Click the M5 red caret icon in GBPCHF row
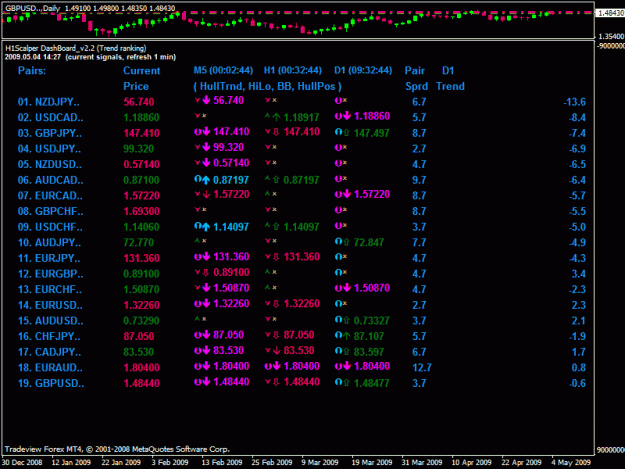The image size is (625, 469). tap(197, 209)
